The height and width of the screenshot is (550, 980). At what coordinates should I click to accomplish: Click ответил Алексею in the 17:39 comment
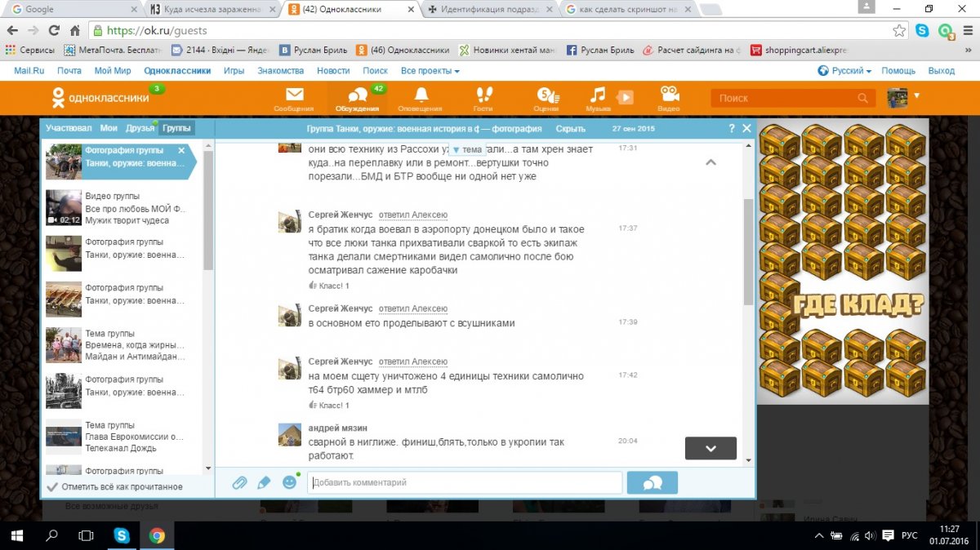click(413, 308)
